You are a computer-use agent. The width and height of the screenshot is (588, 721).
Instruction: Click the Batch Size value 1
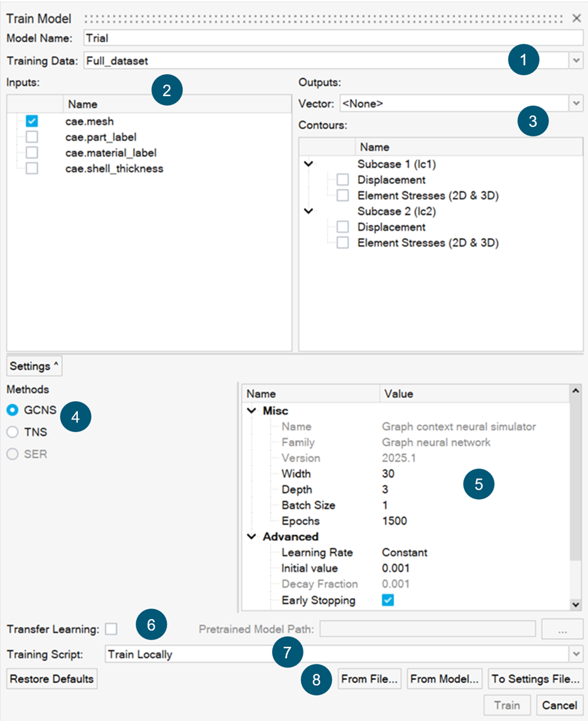tap(385, 505)
